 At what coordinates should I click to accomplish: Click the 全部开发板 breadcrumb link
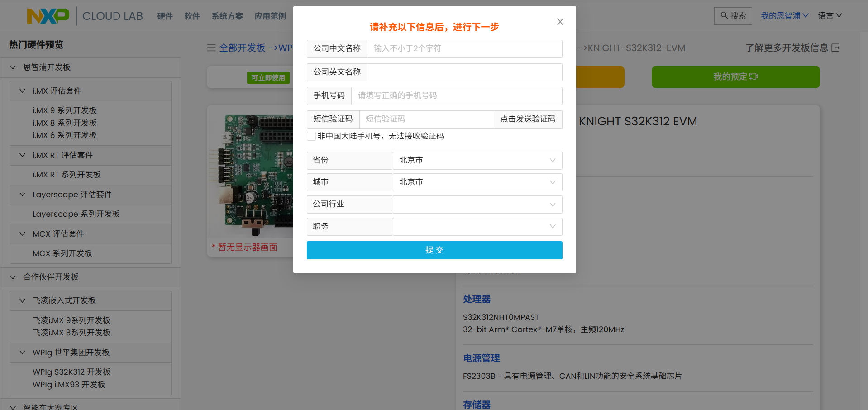(x=242, y=48)
